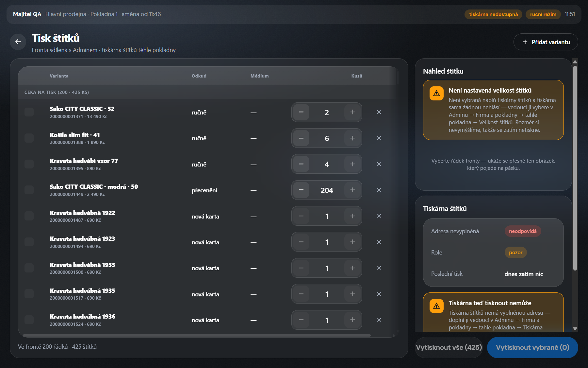Remove Kravata hedvábí vzor 77 from queue
Screen dimensions: 588x368
pyautogui.click(x=379, y=164)
